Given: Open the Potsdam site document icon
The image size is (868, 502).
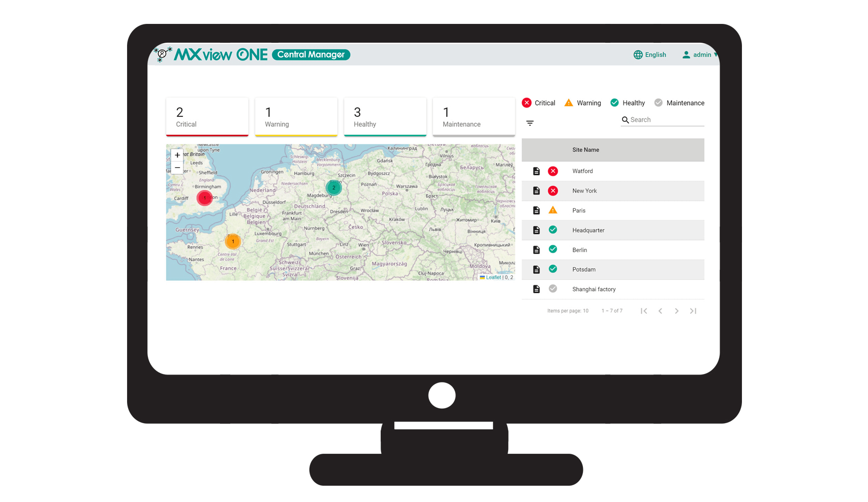Looking at the screenshot, I should point(536,269).
